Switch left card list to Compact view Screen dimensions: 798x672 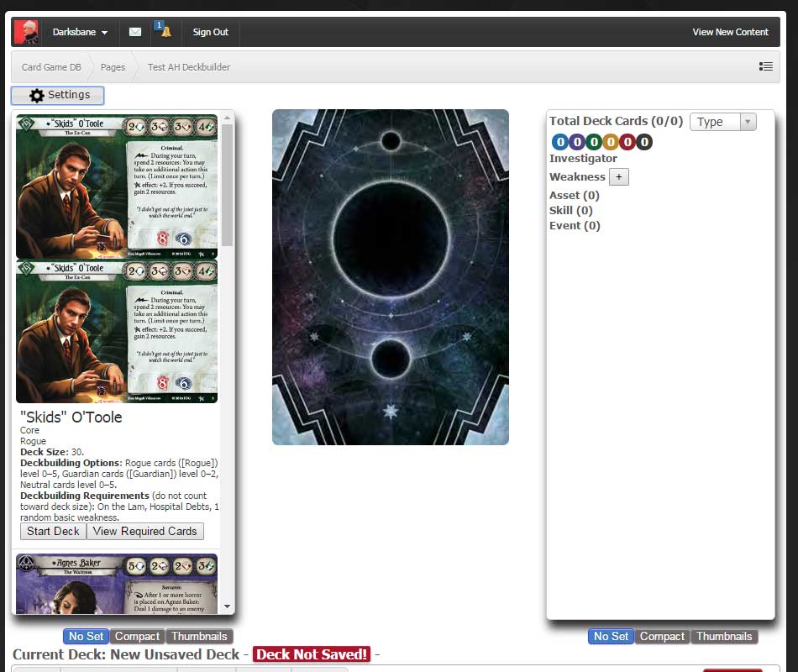[x=138, y=636]
